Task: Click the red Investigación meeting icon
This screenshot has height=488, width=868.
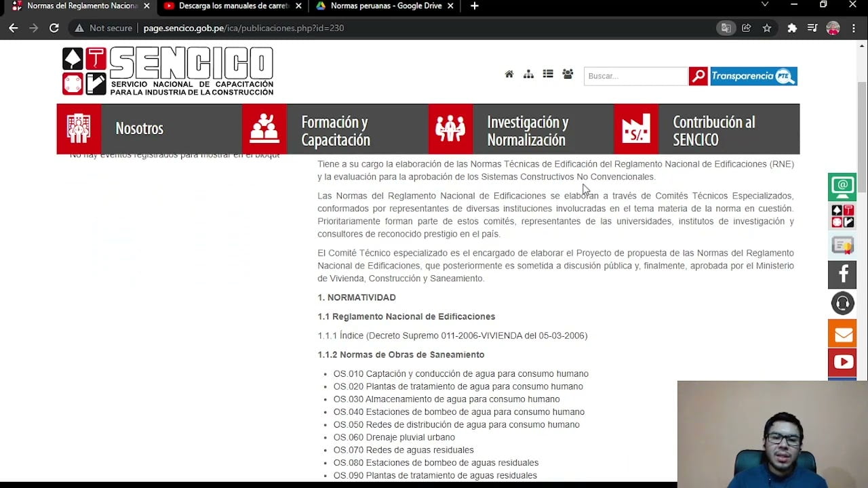Action: tap(450, 129)
